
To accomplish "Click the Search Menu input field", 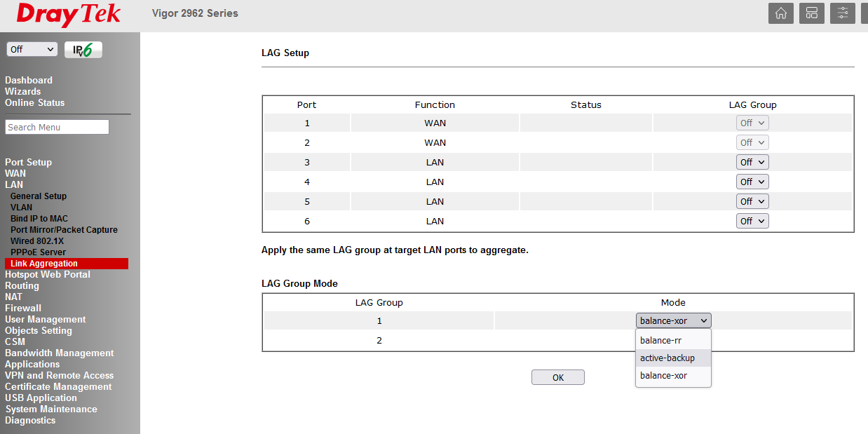I will click(57, 127).
